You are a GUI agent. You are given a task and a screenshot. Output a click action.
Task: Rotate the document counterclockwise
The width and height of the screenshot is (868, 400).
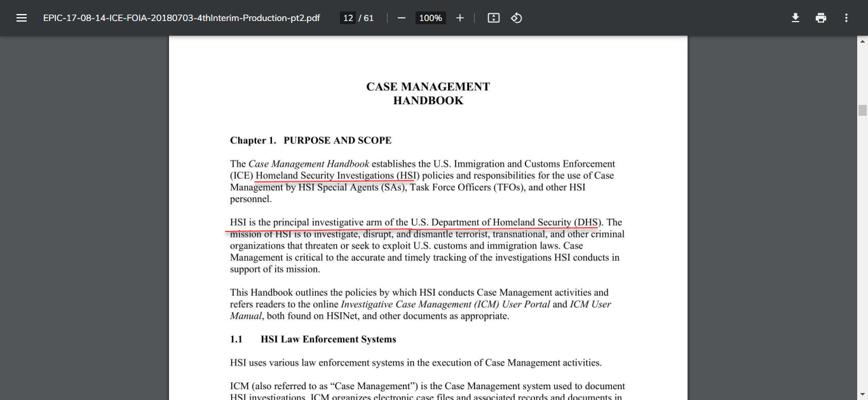point(517,18)
